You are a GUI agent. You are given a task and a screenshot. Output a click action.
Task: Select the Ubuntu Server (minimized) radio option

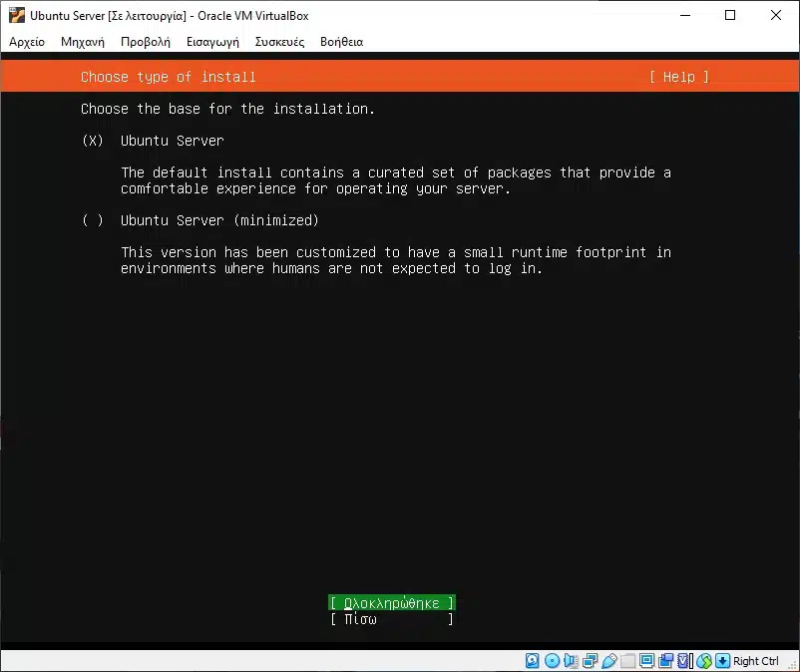(200, 220)
